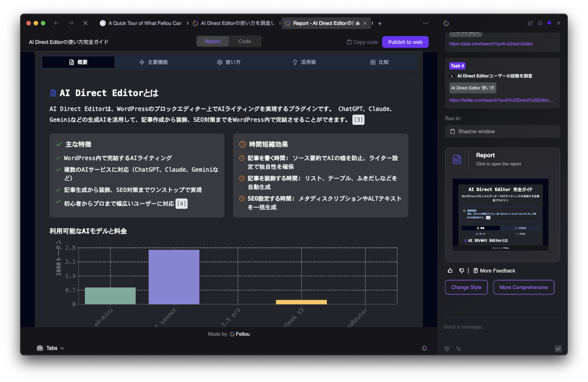Open citation reference [4]
Image resolution: width=588 pixels, height=382 pixels.
(181, 203)
